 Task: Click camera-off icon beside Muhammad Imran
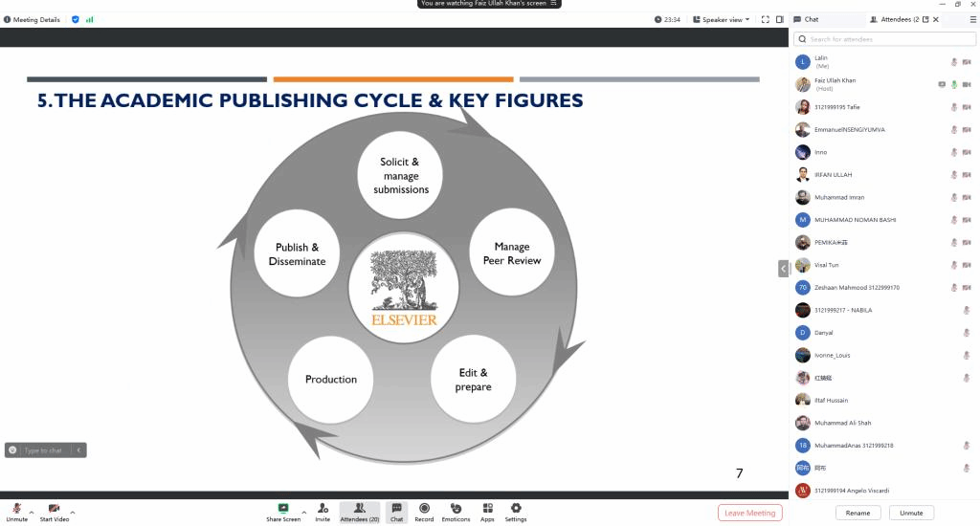967,197
